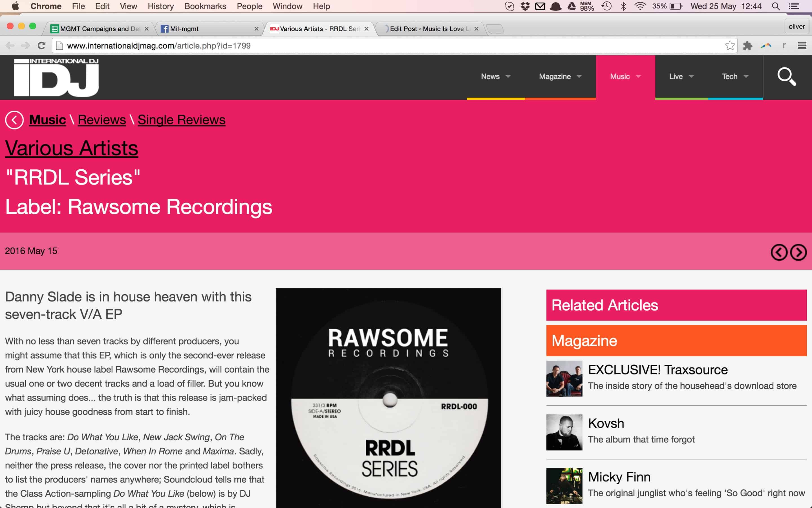Open Spotlight search in menu bar
Image resolution: width=812 pixels, height=508 pixels.
point(775,6)
